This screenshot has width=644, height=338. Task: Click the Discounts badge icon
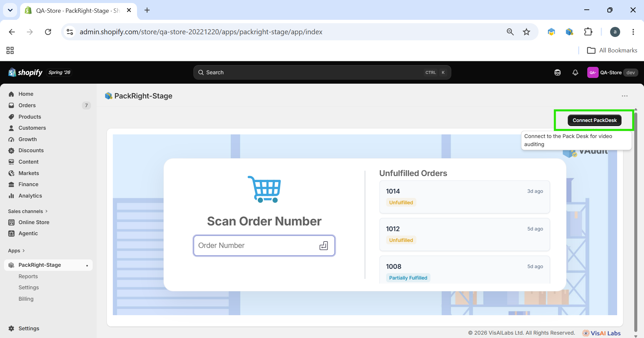[11, 151]
